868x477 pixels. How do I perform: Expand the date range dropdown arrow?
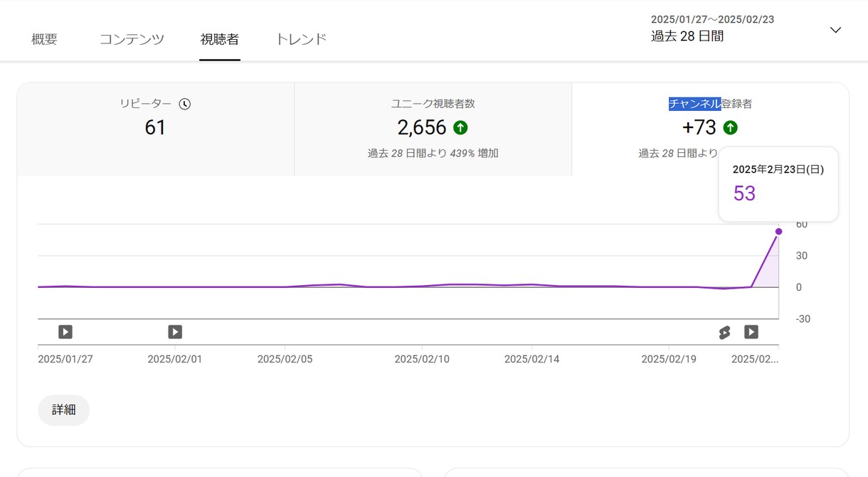835,30
